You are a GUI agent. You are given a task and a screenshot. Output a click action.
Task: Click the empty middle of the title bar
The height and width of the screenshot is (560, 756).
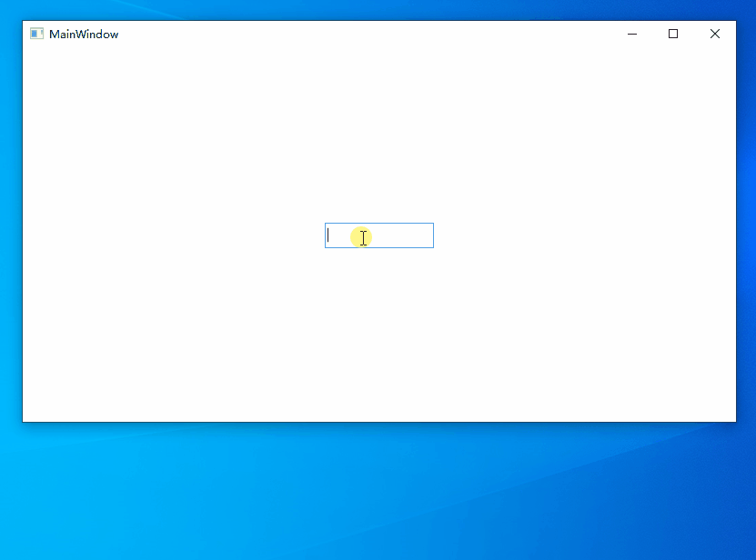point(364,34)
